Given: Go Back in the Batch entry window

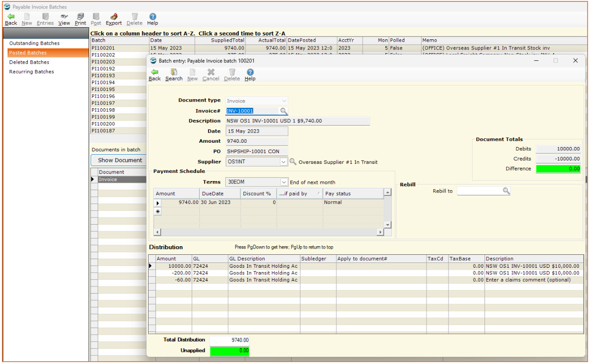Looking at the screenshot, I should coord(155,75).
